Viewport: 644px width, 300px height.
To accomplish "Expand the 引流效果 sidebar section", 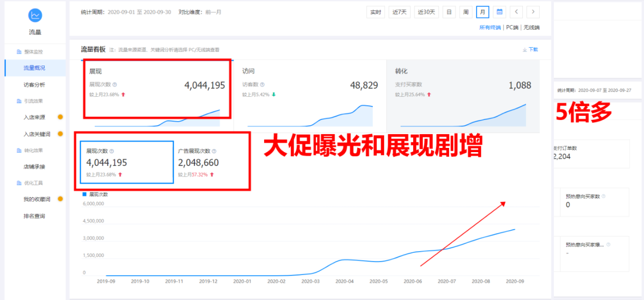I will click(33, 101).
